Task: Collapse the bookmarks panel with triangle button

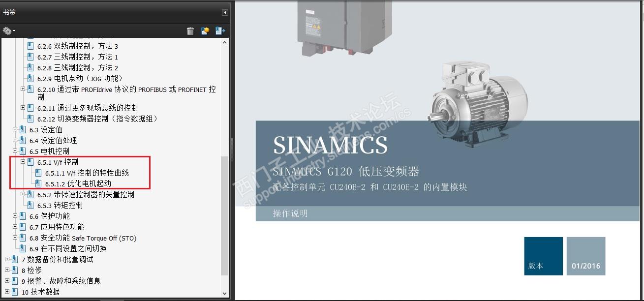Action: (225, 12)
